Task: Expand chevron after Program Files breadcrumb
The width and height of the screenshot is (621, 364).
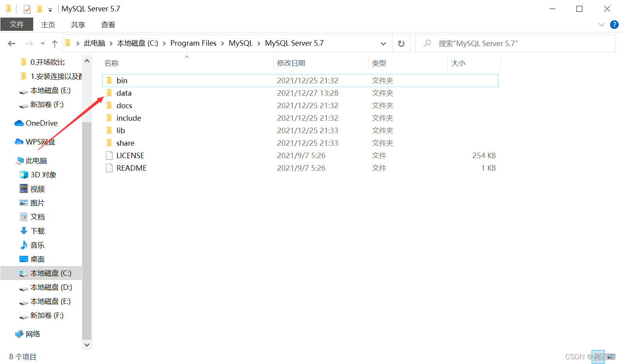Action: click(x=222, y=43)
